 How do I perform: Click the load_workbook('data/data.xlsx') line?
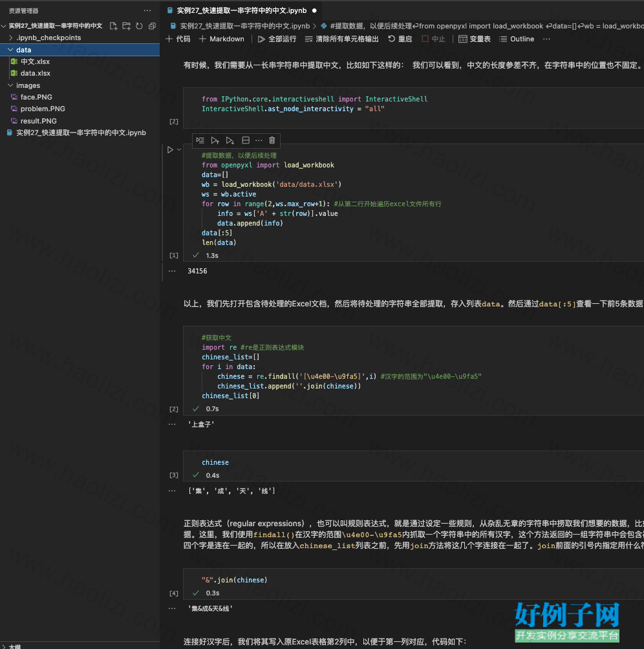(x=272, y=184)
